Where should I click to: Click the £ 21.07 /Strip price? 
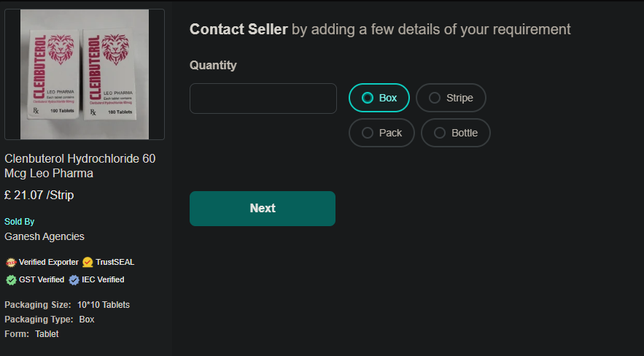(x=39, y=195)
